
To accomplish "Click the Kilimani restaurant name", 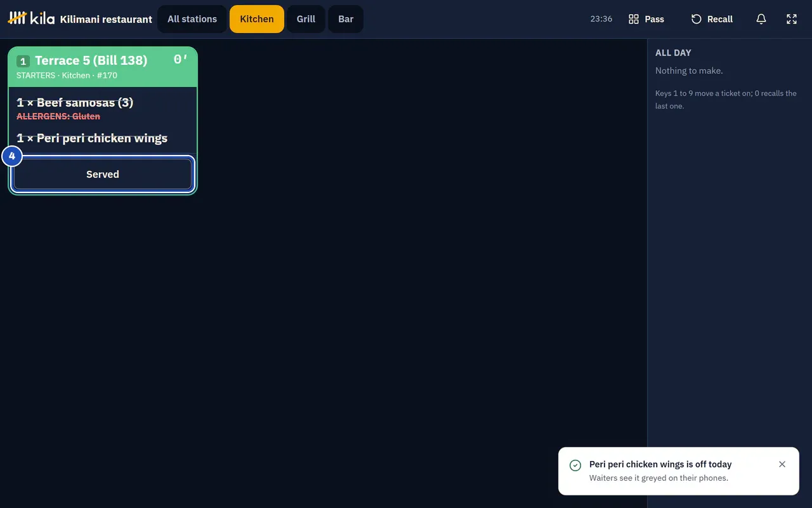I will coord(106,19).
